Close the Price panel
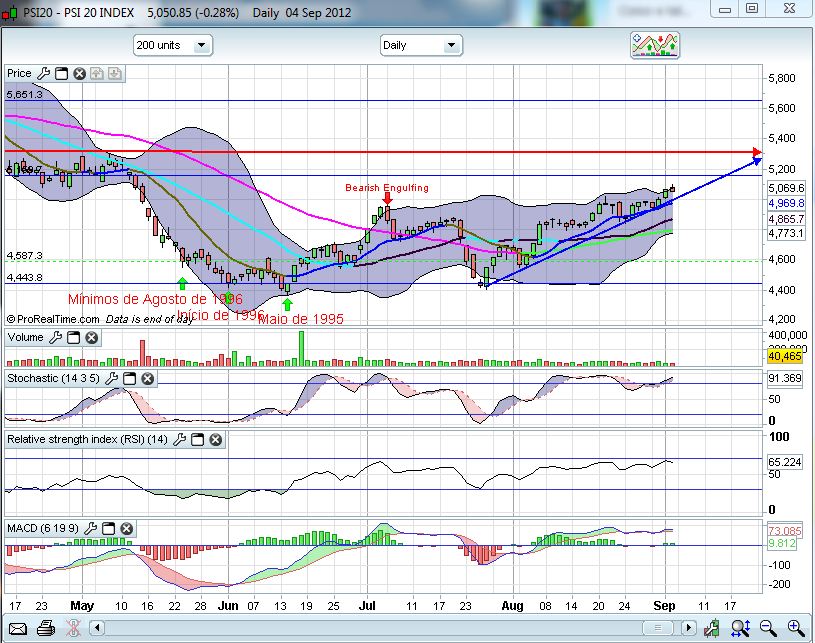Viewport: 815px width, 643px height. tap(79, 74)
